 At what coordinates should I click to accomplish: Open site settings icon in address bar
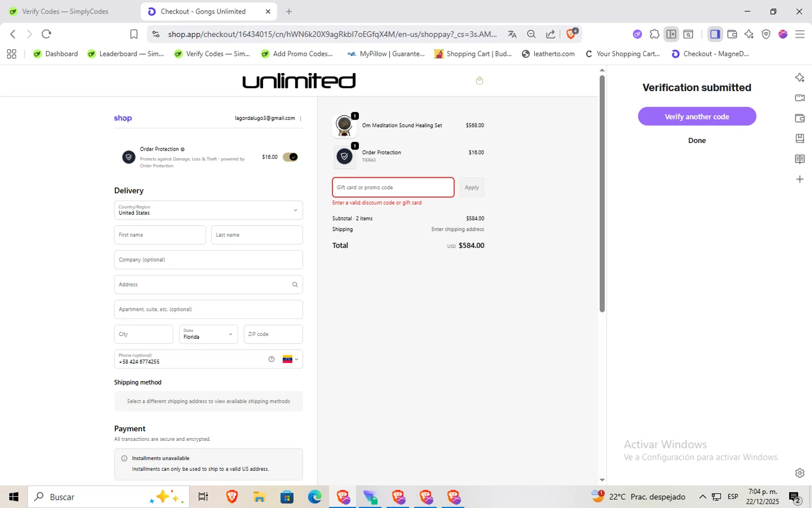point(156,34)
